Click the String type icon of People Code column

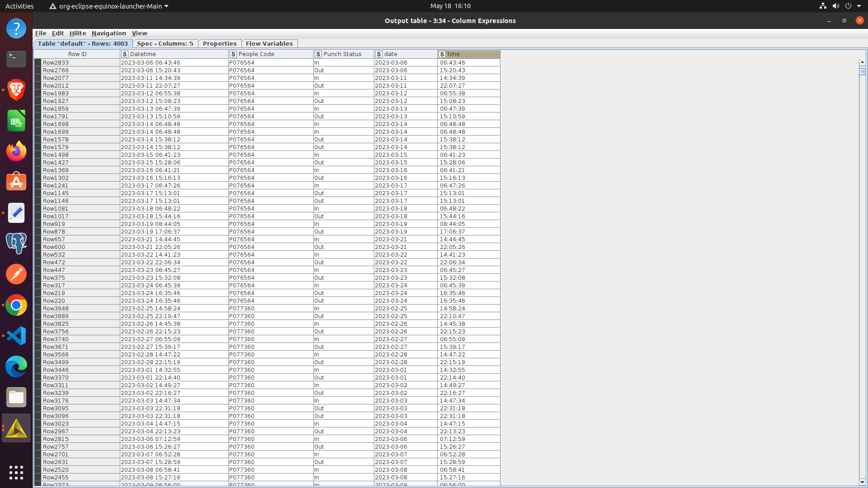tap(233, 54)
